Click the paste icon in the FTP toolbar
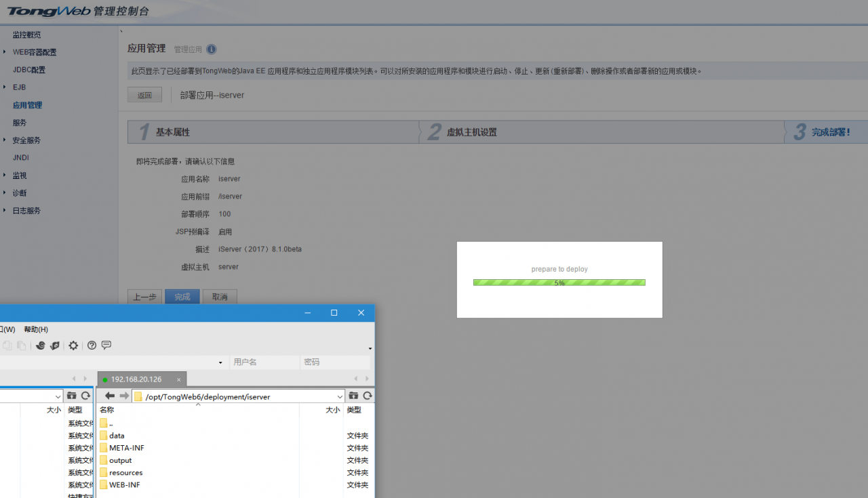The width and height of the screenshot is (868, 498). 22,346
